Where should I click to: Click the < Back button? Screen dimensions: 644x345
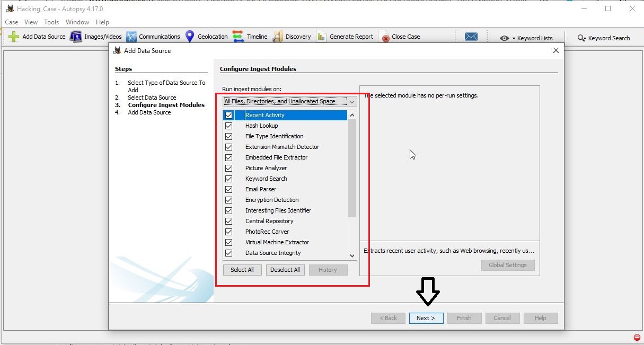point(388,318)
